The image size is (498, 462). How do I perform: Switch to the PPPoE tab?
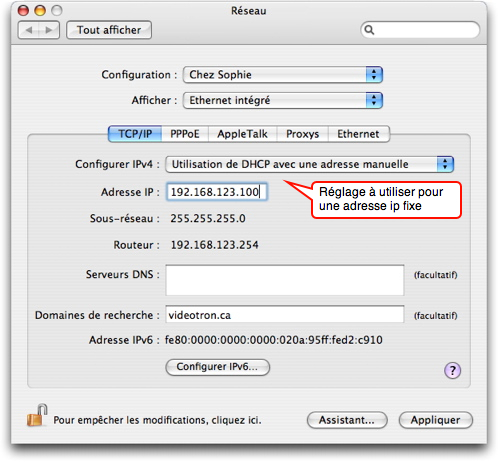pyautogui.click(x=185, y=134)
